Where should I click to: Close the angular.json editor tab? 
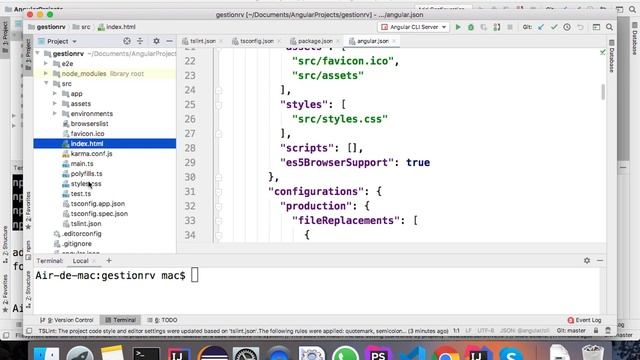pos(394,41)
